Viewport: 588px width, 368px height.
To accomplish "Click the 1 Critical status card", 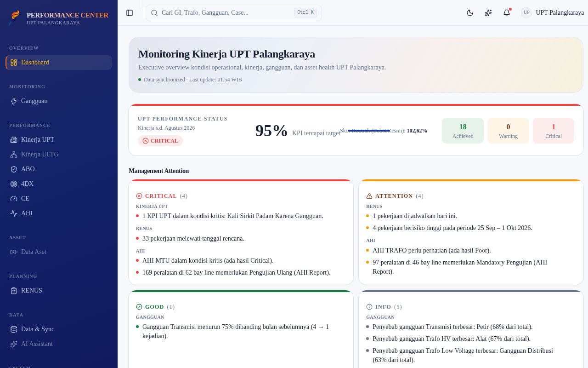I will pos(554,131).
